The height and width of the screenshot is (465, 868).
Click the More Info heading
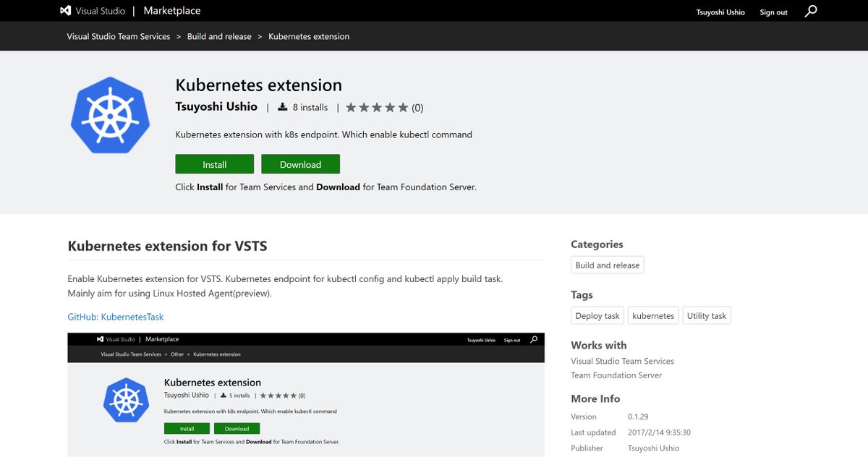point(595,398)
